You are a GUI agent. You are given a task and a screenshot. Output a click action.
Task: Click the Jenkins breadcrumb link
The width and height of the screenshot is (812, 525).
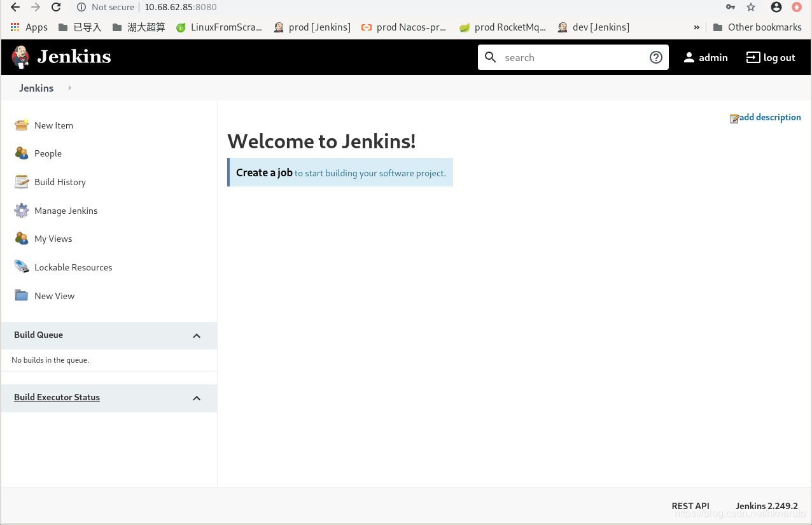click(36, 88)
